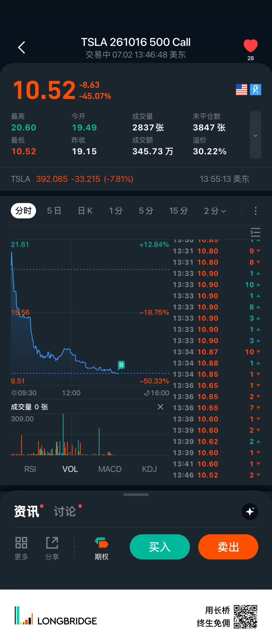
Task: Tap the blue lightning bolt icon
Action: pyautogui.click(x=255, y=89)
